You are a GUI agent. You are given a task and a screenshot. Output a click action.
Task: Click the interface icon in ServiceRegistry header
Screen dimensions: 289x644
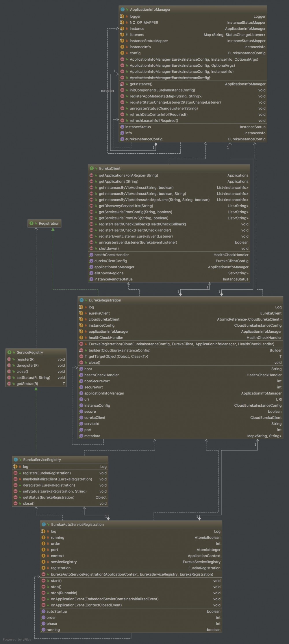pos(9,352)
